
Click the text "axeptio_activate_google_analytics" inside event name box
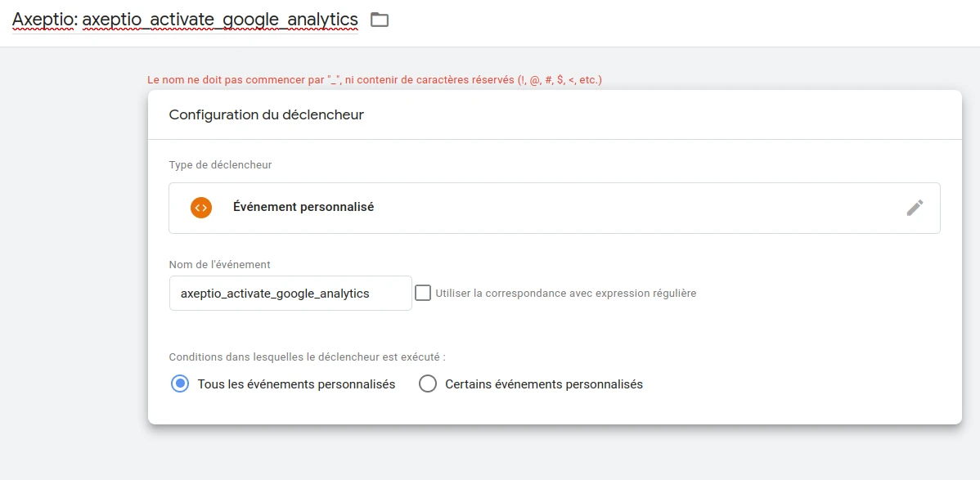coord(275,293)
